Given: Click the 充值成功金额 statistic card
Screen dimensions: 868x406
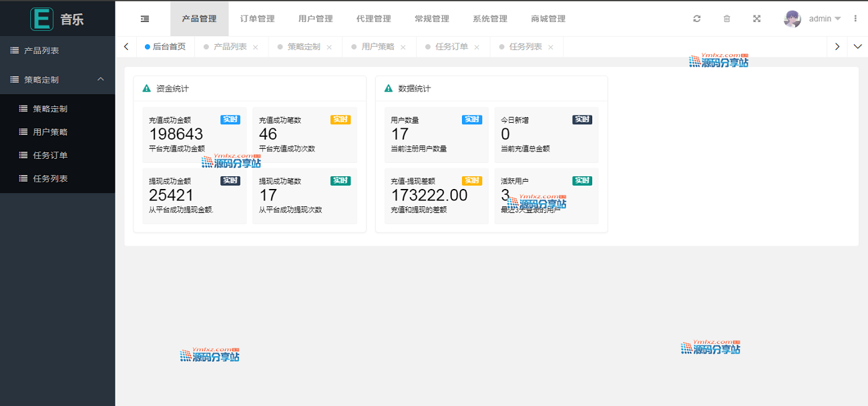Looking at the screenshot, I should click(194, 134).
